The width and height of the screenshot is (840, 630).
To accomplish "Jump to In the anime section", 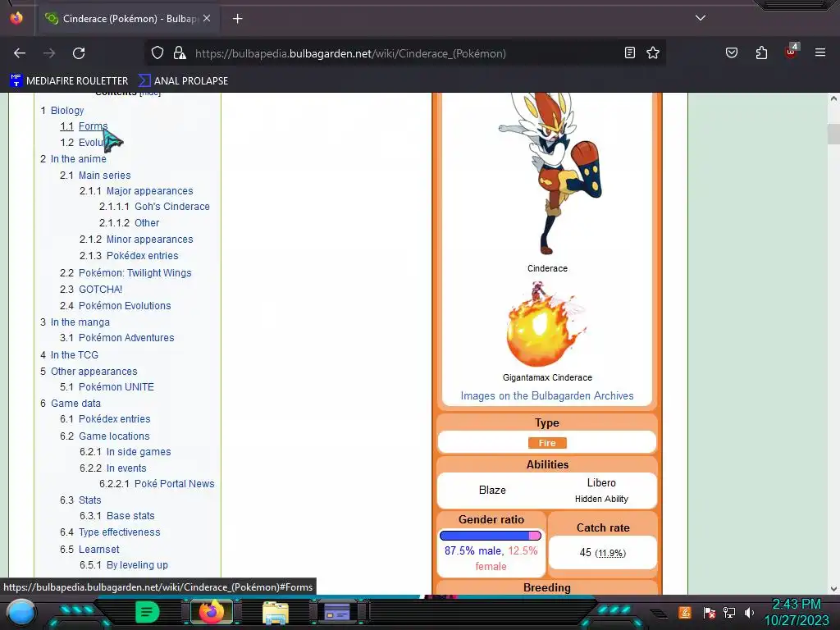I will (x=78, y=159).
